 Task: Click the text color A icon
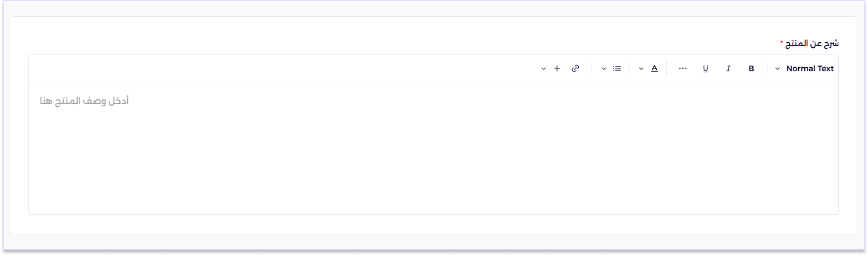coord(654,68)
